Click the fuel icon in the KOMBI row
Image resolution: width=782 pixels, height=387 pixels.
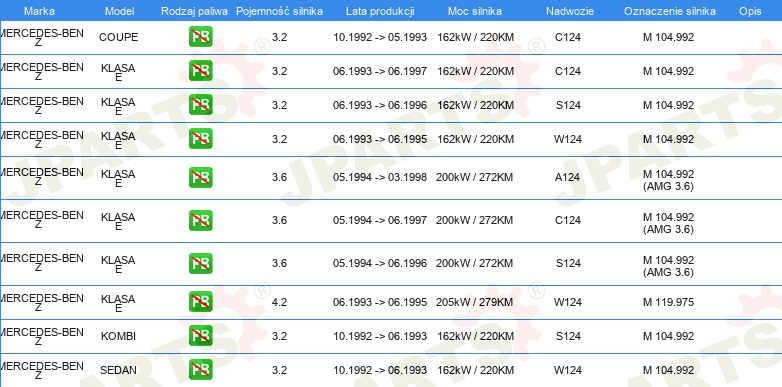[200, 336]
